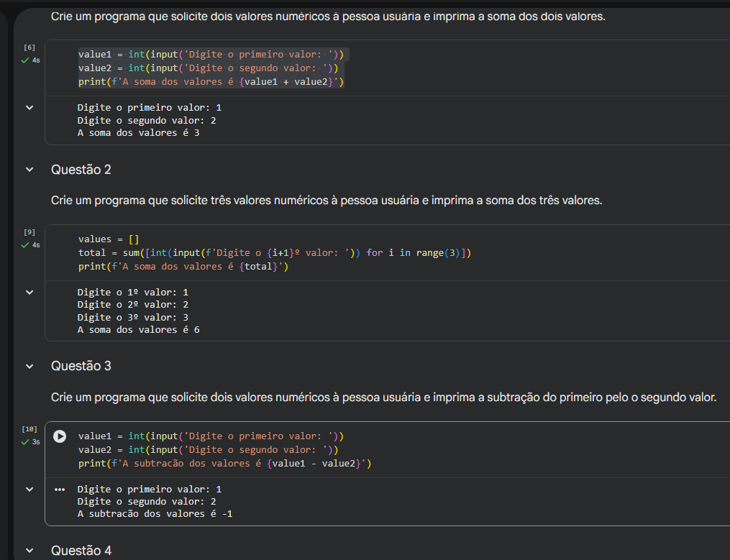Click the Questão 3 heading text
Viewport: 730px width, 560px height.
click(x=81, y=366)
